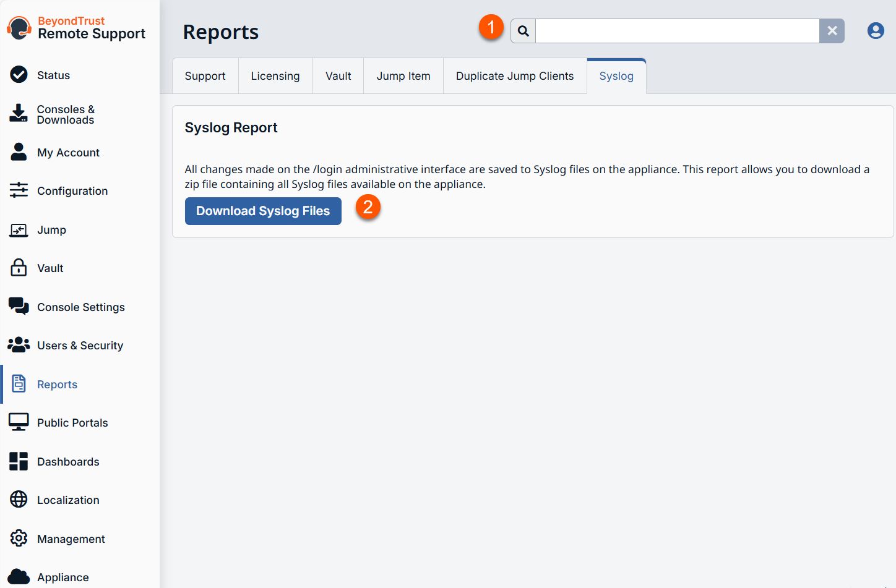This screenshot has width=896, height=588.
Task: Click the Public Portals monitor icon
Action: [x=19, y=422]
